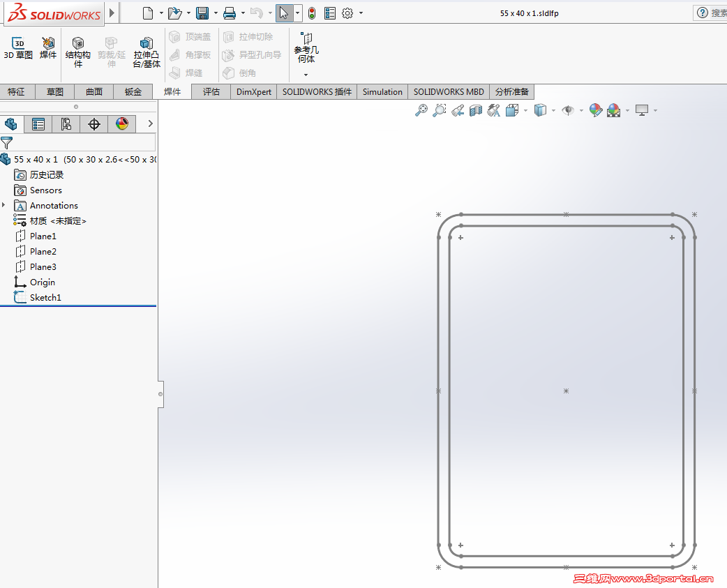Open the Select tool dropdown arrow
Viewport: 727px width, 588px height.
point(298,13)
